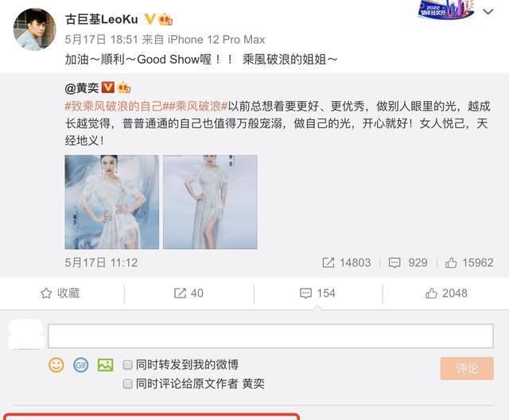The image size is (509, 420).
Task: Open the 154 comments tab
Action: (x=317, y=293)
